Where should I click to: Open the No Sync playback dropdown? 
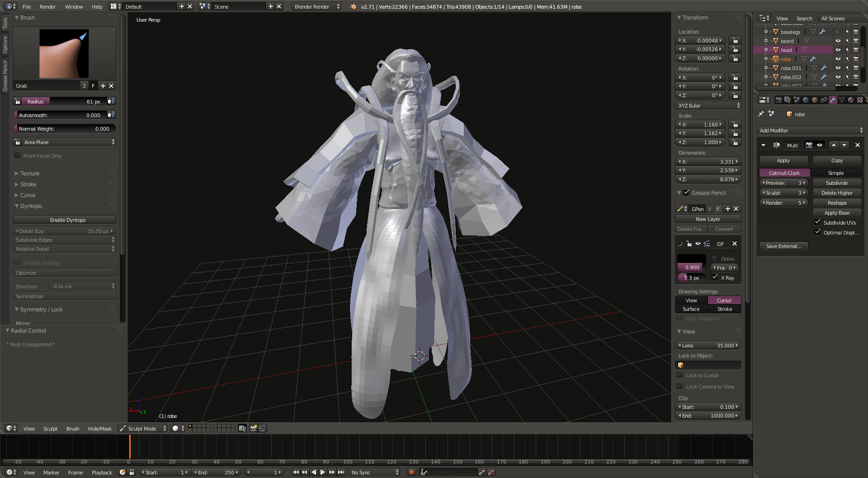pyautogui.click(x=375, y=472)
